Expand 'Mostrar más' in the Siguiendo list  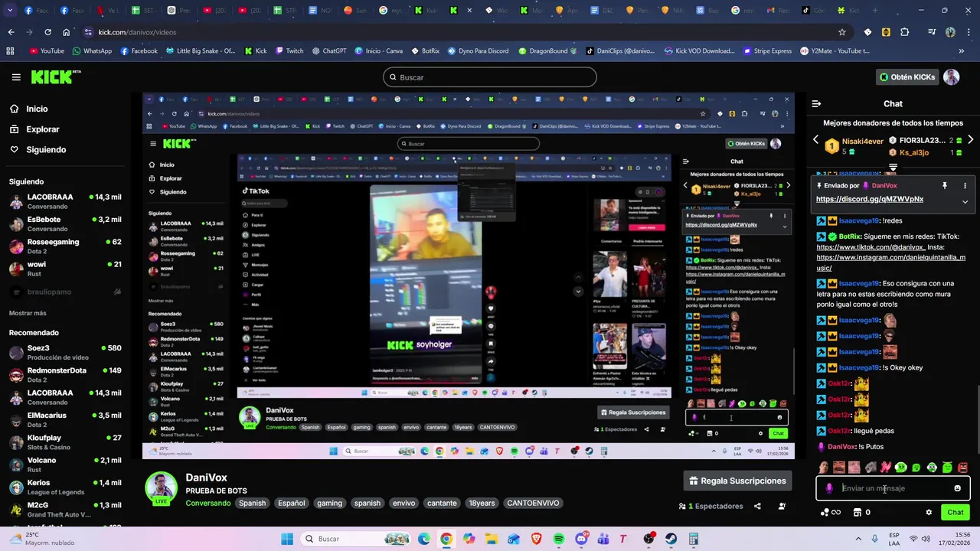pyautogui.click(x=28, y=313)
